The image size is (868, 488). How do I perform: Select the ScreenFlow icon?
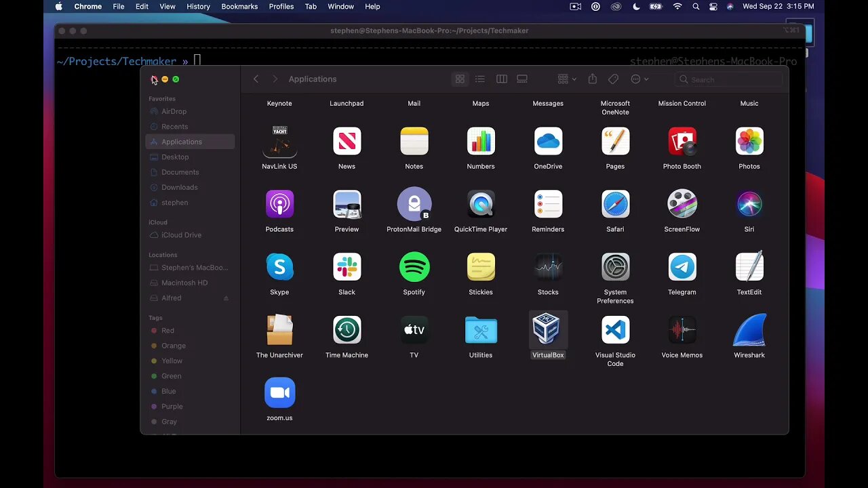[682, 204]
